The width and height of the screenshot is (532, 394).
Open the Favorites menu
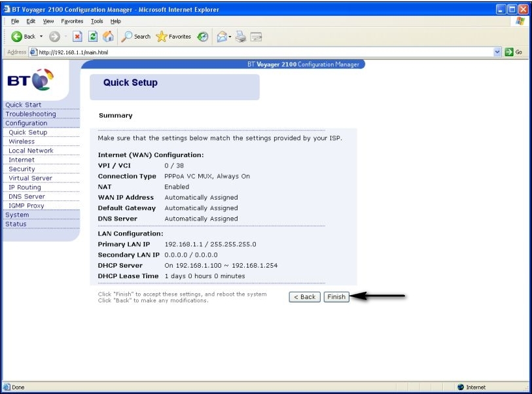(72, 21)
